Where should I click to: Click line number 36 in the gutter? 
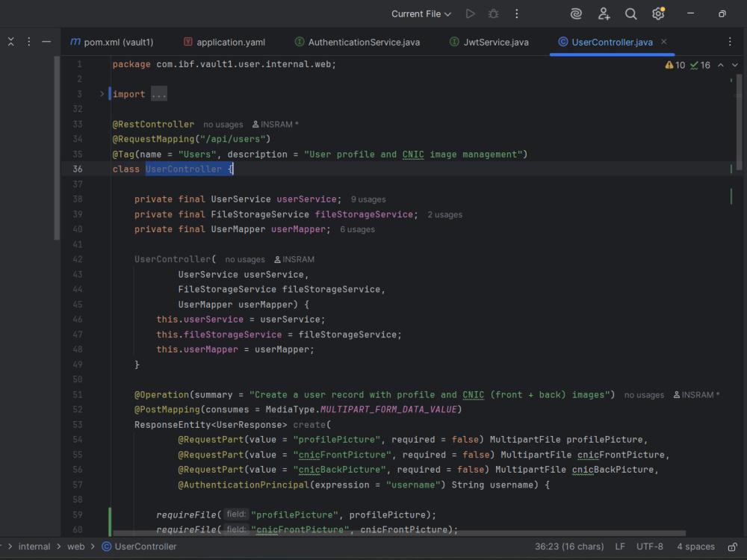(x=78, y=169)
